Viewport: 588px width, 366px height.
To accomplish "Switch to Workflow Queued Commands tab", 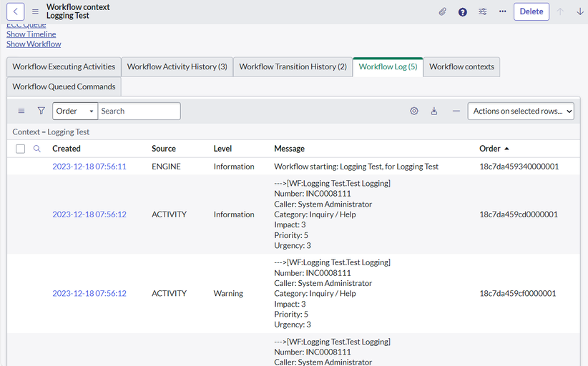I will point(64,86).
